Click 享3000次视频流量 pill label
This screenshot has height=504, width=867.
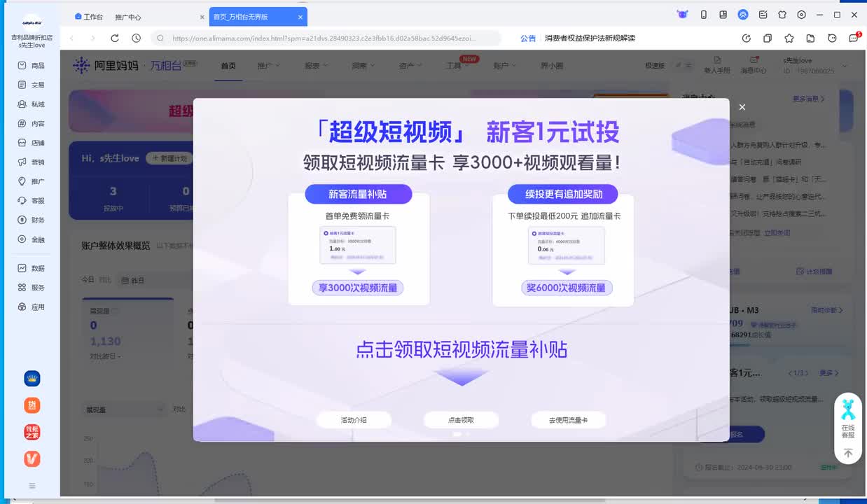pyautogui.click(x=358, y=288)
